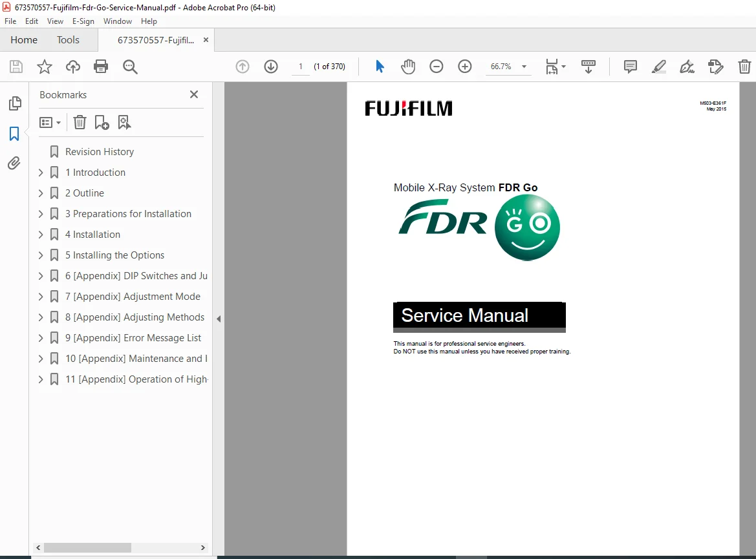Open the E-Sign menu

click(x=83, y=21)
